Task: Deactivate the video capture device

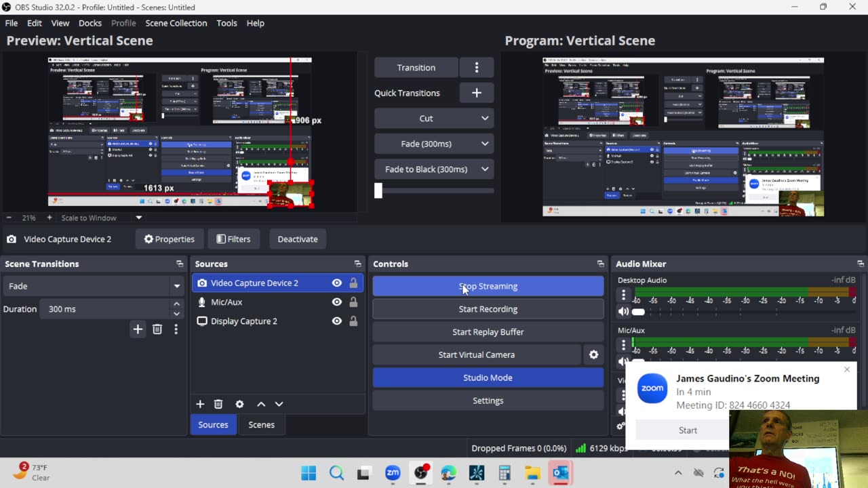Action: pyautogui.click(x=298, y=239)
